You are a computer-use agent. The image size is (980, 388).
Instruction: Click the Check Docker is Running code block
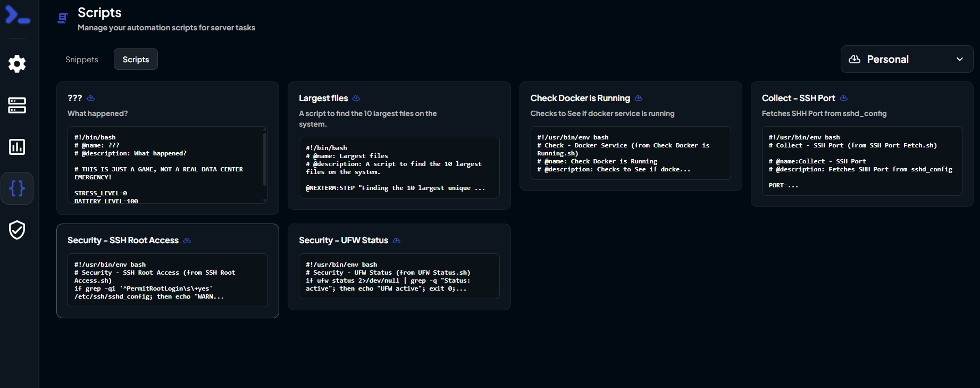pyautogui.click(x=630, y=153)
